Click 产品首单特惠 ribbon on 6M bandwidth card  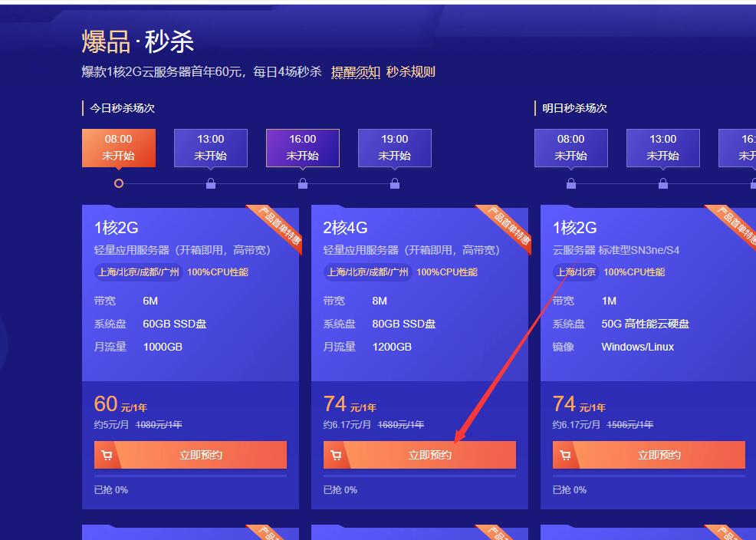pyautogui.click(x=278, y=226)
